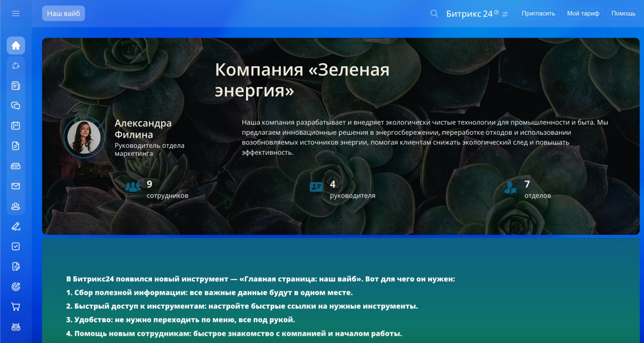Click the clock icon next to Битрикс24

[496, 12]
